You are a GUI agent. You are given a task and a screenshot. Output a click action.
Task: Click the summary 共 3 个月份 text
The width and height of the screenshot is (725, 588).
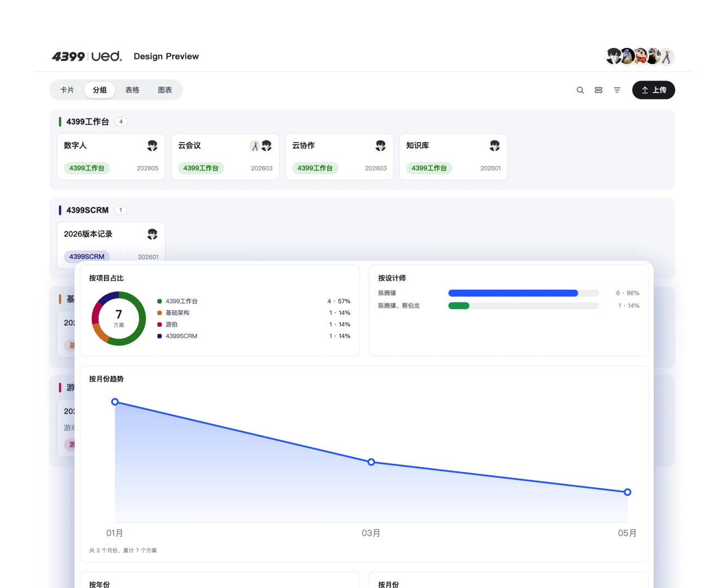click(123, 550)
